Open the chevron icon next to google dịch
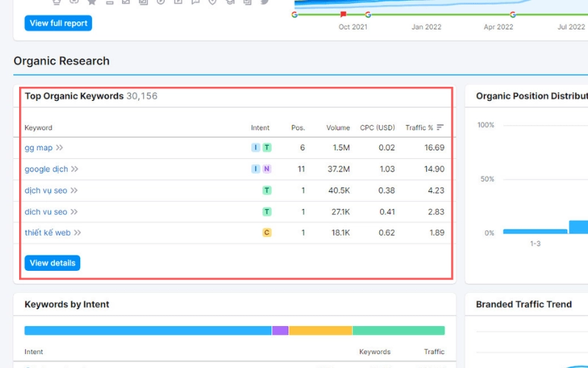The width and height of the screenshot is (588, 368). pos(75,169)
